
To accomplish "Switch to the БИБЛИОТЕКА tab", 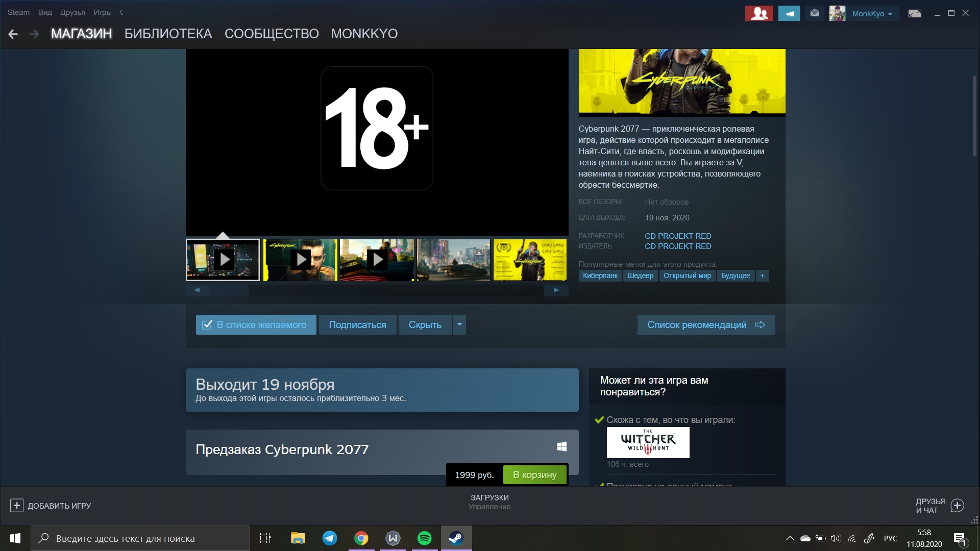I will click(x=168, y=34).
